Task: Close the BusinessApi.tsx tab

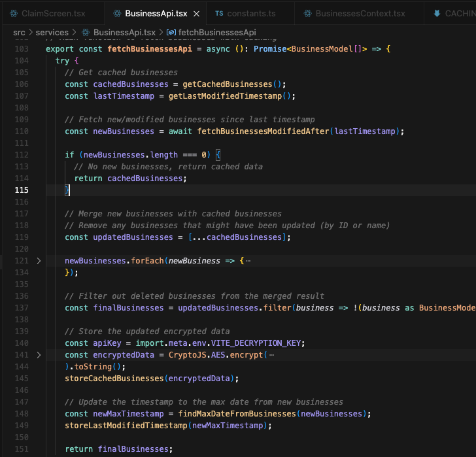Action: [197, 14]
